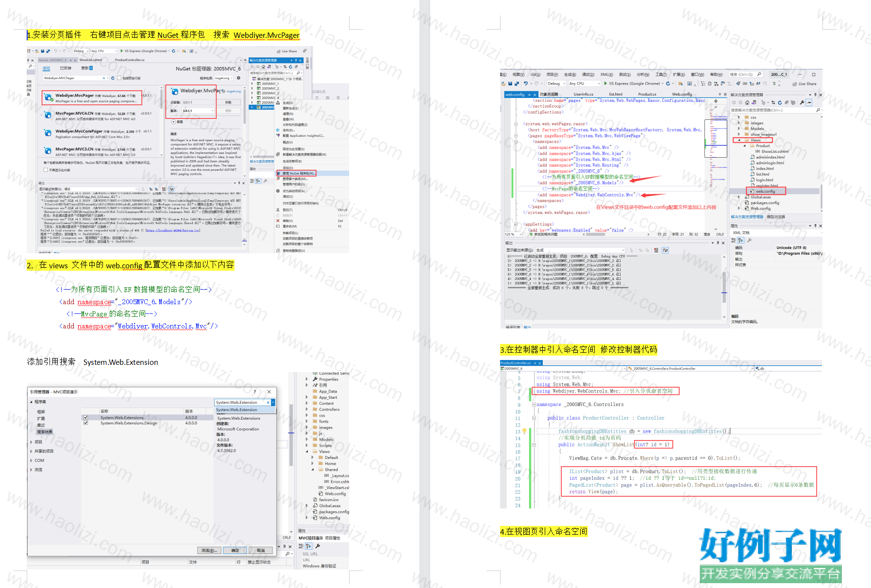Click the 确定 button in Reference Manager
Image resolution: width=871 pixels, height=588 pixels.
point(235,550)
